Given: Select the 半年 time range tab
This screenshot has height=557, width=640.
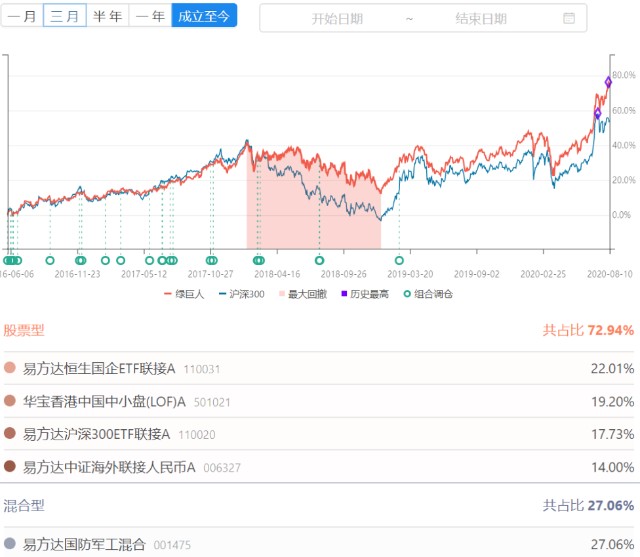Looking at the screenshot, I should [x=107, y=16].
